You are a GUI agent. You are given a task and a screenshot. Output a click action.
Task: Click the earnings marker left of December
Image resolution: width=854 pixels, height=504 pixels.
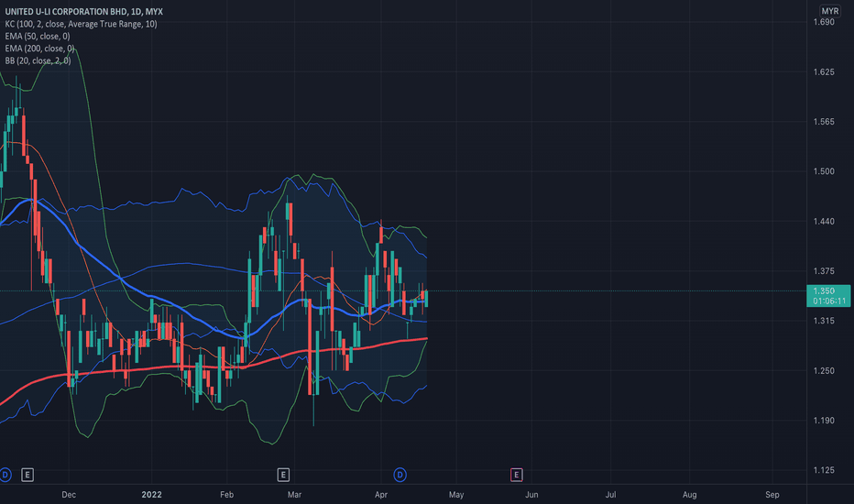(x=27, y=475)
